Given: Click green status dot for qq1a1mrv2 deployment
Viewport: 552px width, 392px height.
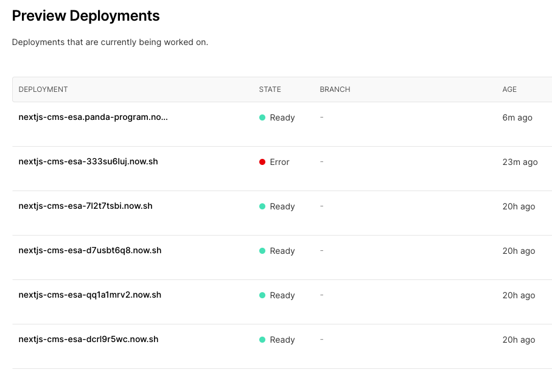Looking at the screenshot, I should (x=262, y=295).
